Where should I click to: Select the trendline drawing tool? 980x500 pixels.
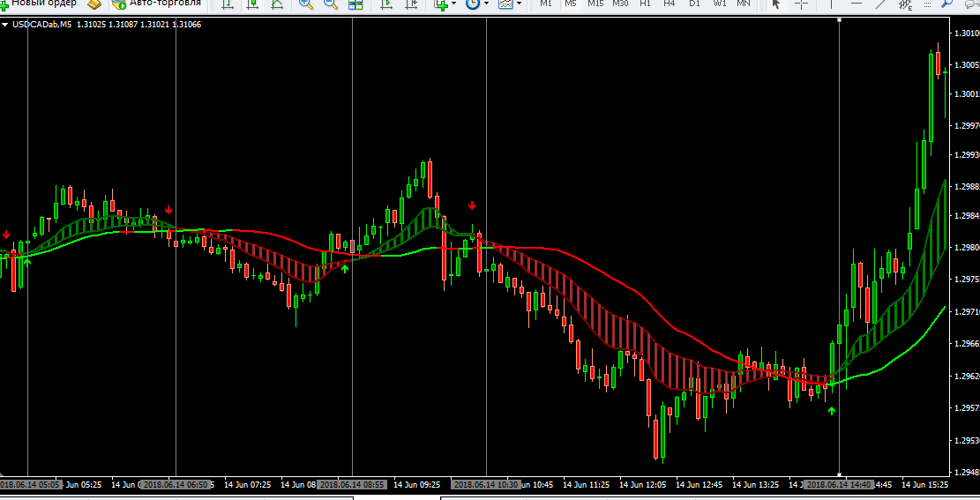pyautogui.click(x=880, y=4)
